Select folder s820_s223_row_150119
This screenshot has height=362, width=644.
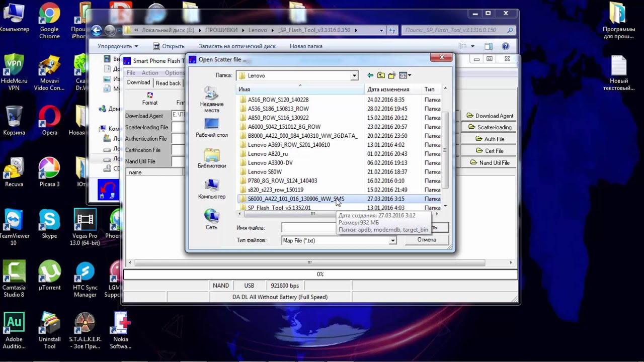point(276,190)
